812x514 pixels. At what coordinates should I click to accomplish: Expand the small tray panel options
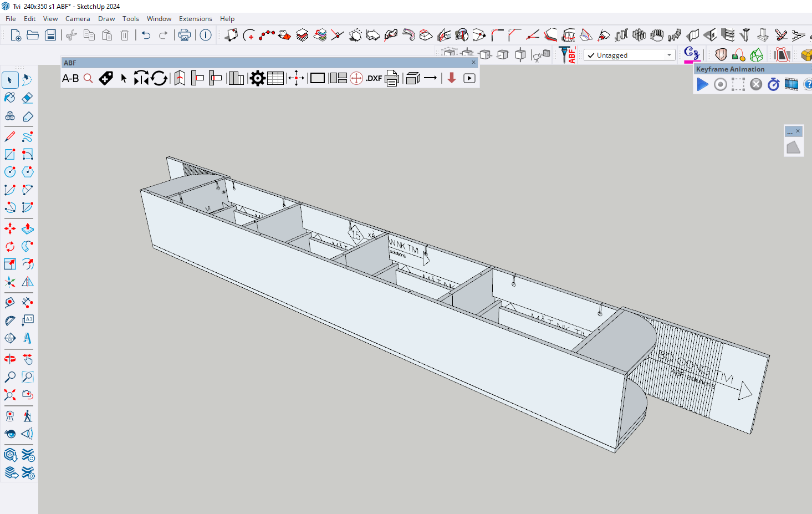click(x=790, y=131)
